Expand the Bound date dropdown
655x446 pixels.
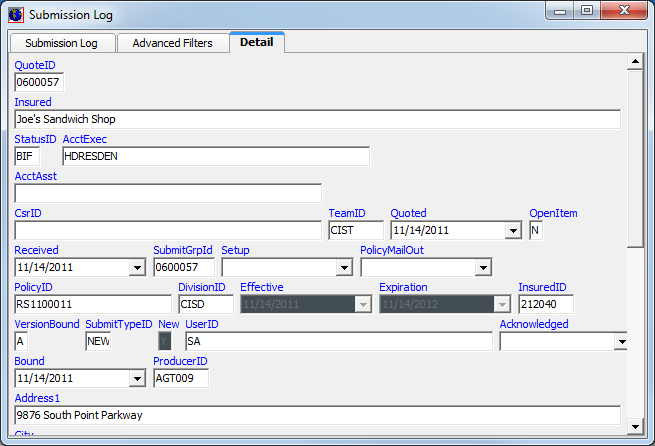click(x=137, y=378)
